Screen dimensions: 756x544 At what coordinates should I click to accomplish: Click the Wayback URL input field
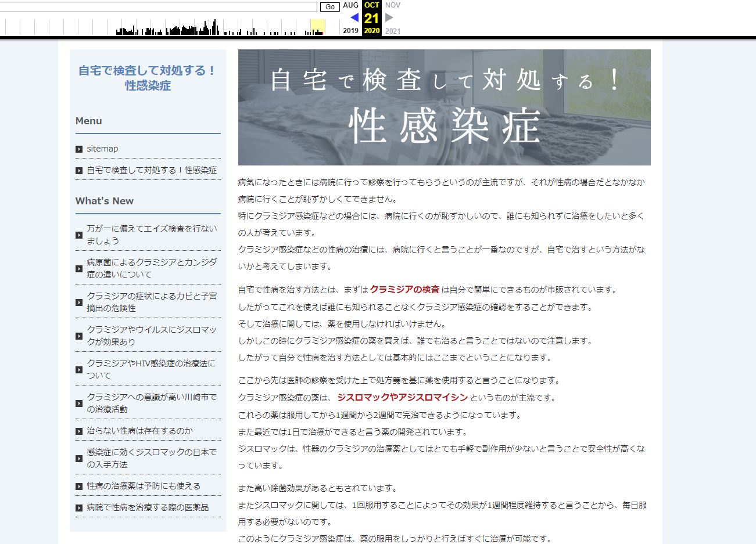coord(158,7)
